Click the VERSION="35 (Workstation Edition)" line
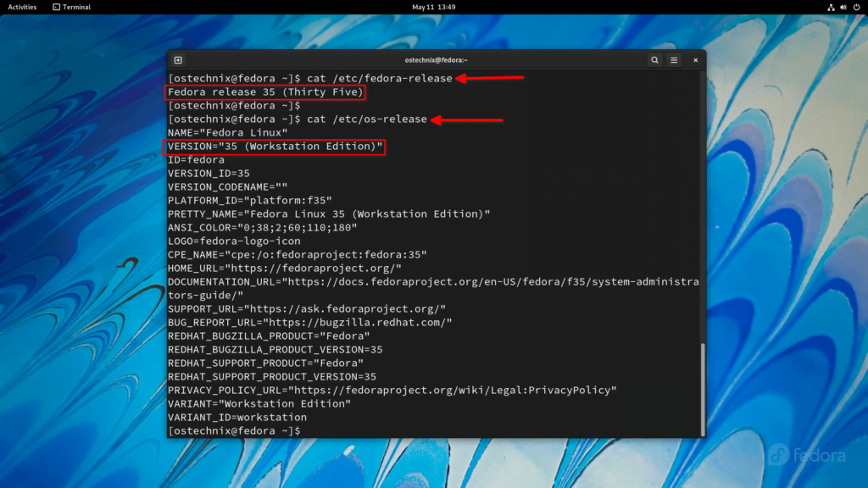Screen dimensions: 868x488 [275, 146]
